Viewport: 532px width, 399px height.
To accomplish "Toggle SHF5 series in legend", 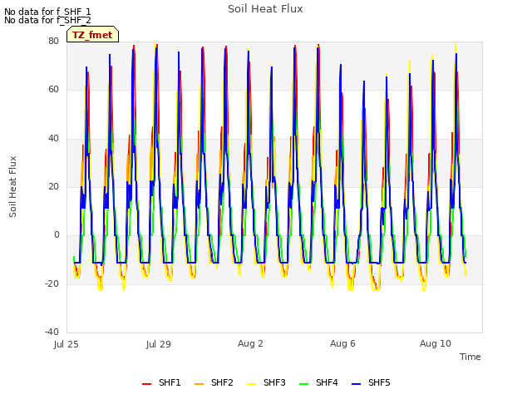I will 371,382.
